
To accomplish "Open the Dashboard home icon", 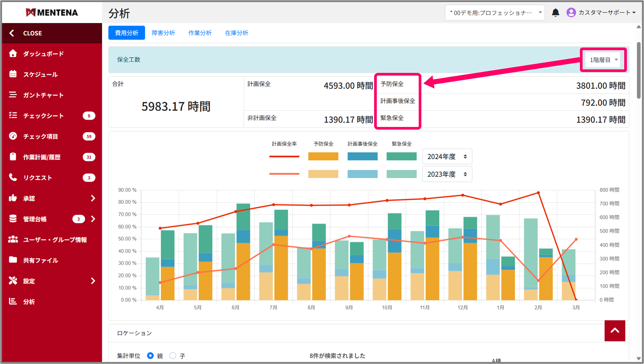I will point(13,53).
